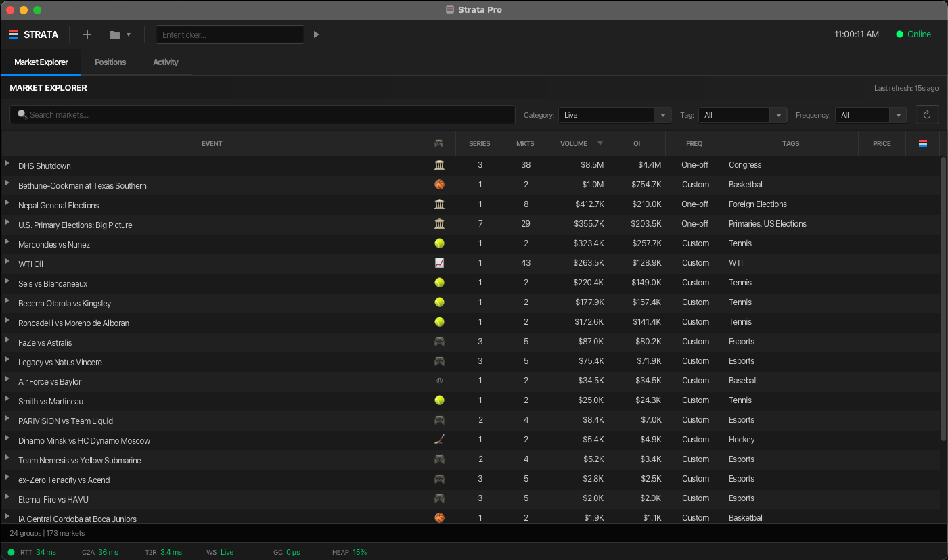Click the baseball icon on Air Force vs Baylor
Image resolution: width=948 pixels, height=560 pixels.
439,381
